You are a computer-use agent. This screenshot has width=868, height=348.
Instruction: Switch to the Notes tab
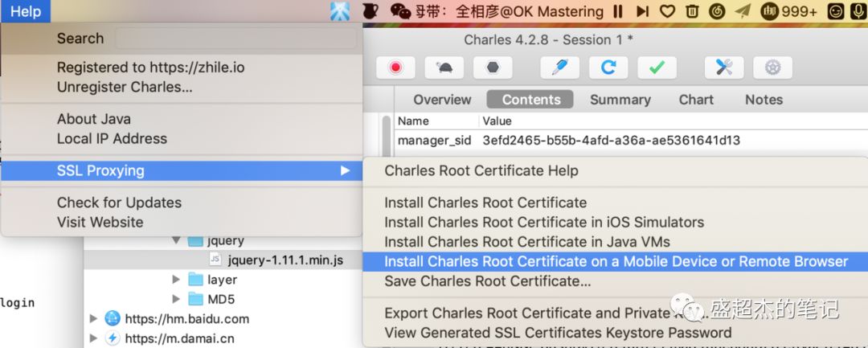(x=764, y=100)
